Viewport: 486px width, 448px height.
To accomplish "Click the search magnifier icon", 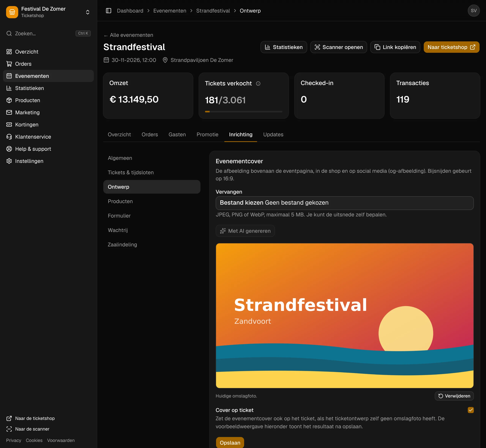I will pyautogui.click(x=9, y=33).
